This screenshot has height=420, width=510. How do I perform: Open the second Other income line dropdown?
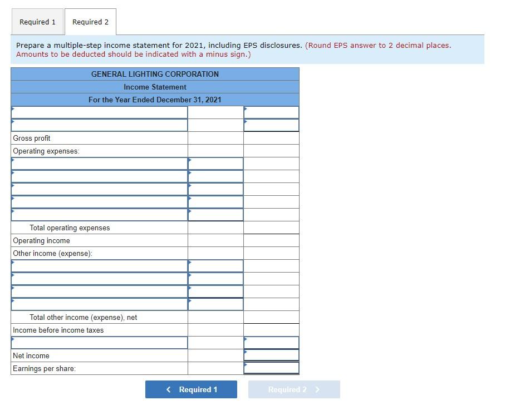click(99, 278)
